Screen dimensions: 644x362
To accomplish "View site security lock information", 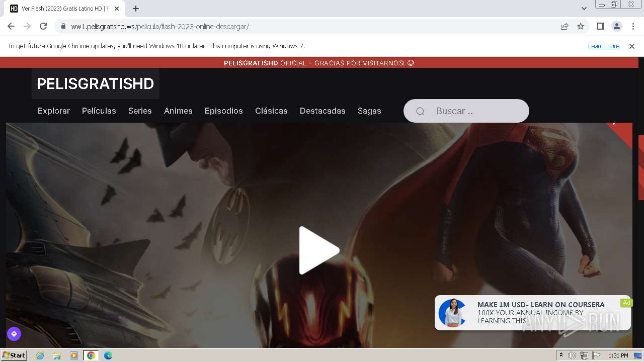I will point(63,26).
